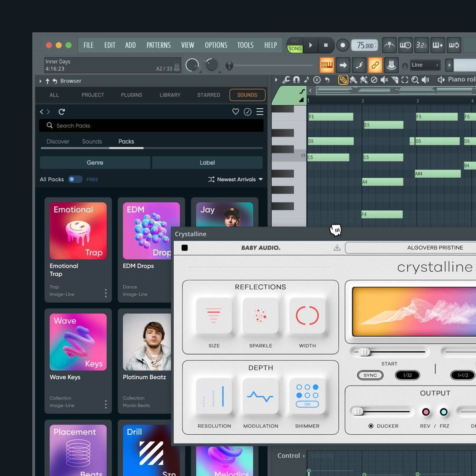Viewport: 476px width, 476px height.
Task: Click the heart favorites icon in Sounds browser
Action: (236, 112)
